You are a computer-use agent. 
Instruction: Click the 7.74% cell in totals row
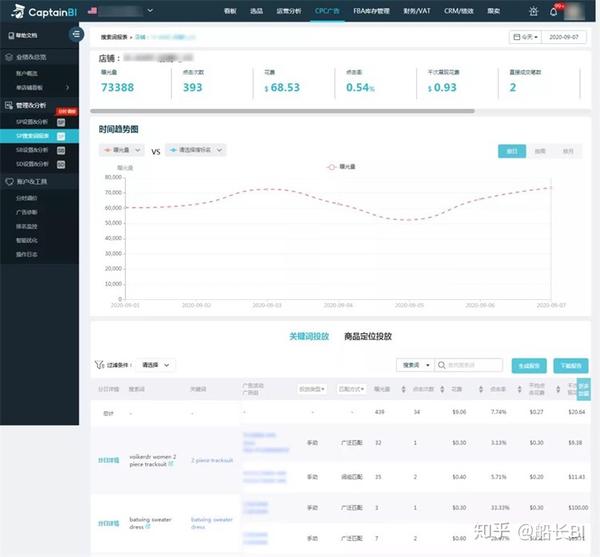pyautogui.click(x=499, y=412)
